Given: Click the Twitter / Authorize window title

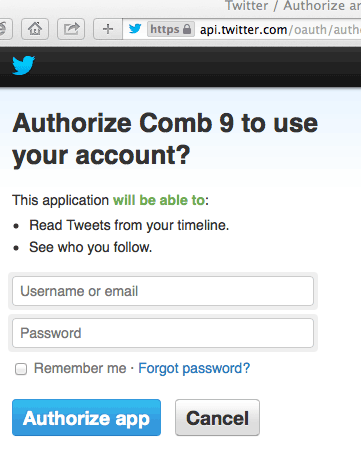Looking at the screenshot, I should tap(293, 6).
